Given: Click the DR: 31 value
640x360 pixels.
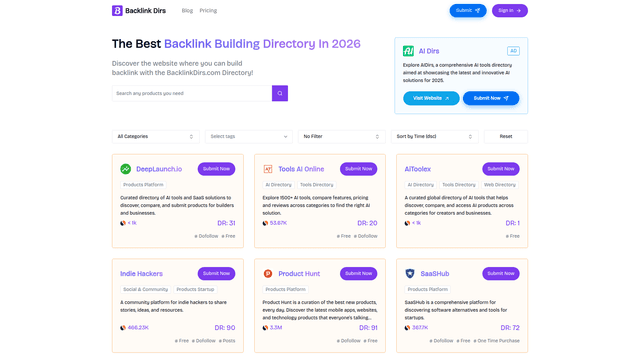Looking at the screenshot, I should [x=226, y=223].
